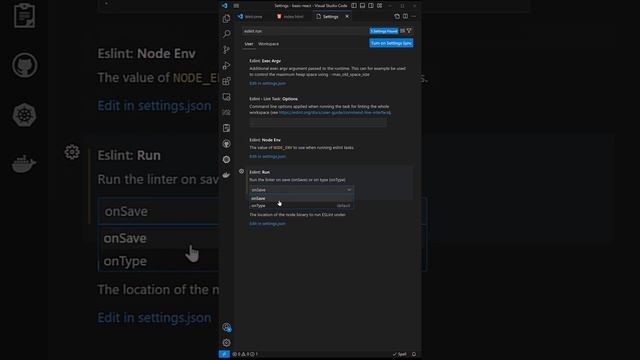Screen dimensions: 640x360
Task: Switch to the Welcome tab
Action: pos(250,17)
